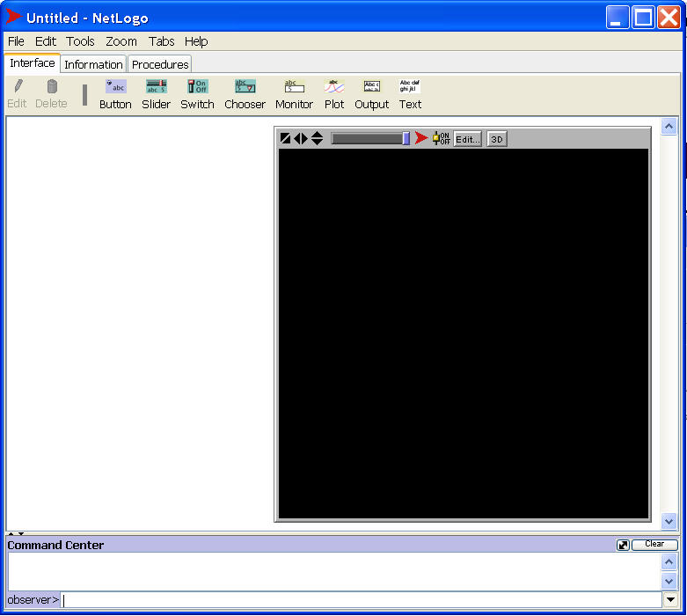Clear the Command Center output
The height and width of the screenshot is (616, 687).
[654, 544]
